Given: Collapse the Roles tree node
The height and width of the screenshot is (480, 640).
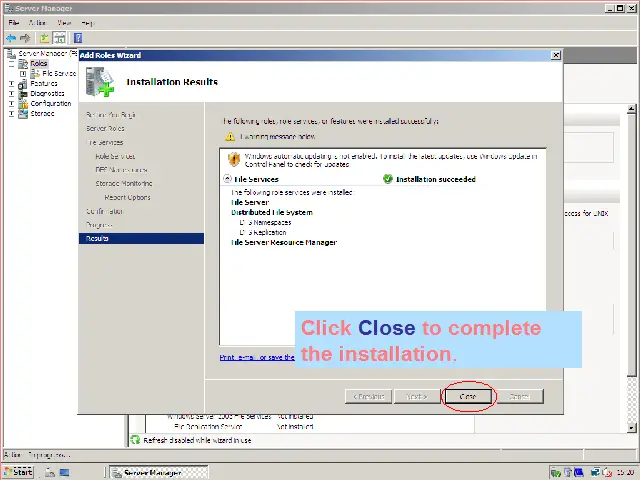Looking at the screenshot, I should [x=11, y=64].
